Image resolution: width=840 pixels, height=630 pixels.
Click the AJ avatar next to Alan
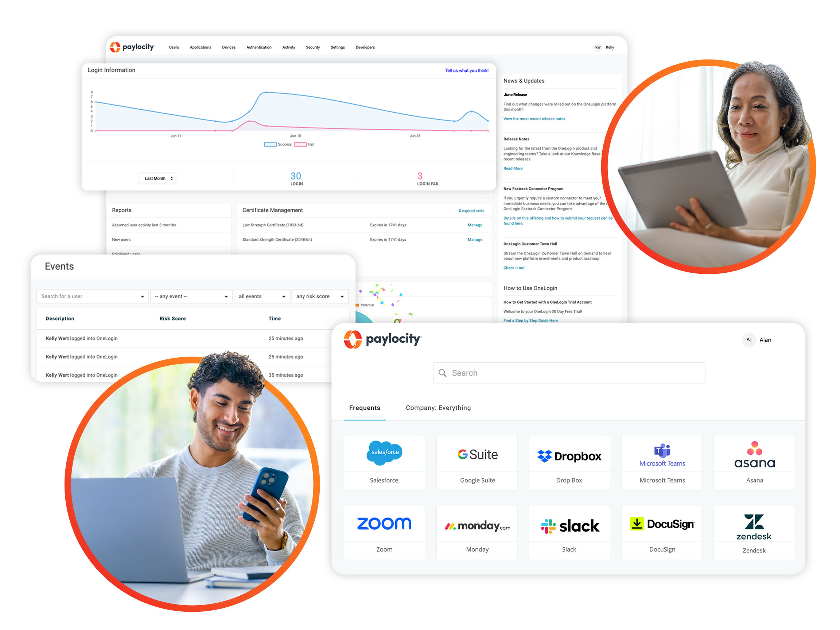point(748,340)
